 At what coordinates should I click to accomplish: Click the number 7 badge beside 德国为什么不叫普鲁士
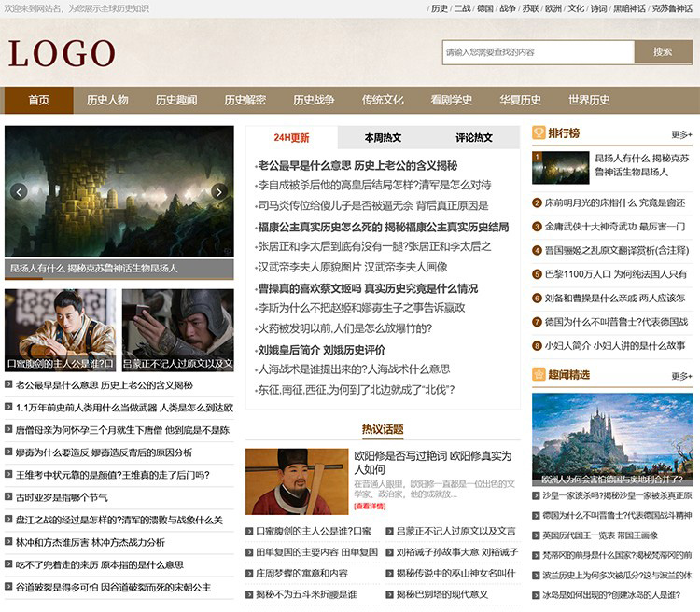[x=537, y=322]
